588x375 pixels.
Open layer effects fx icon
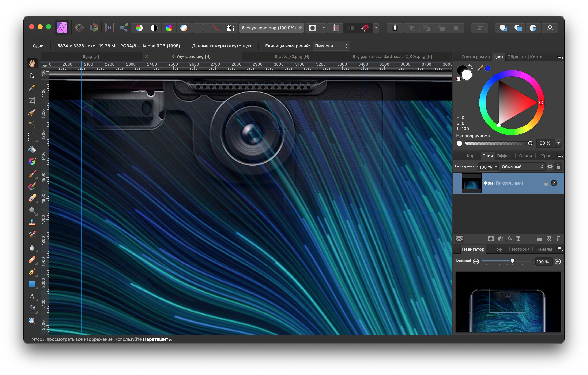pyautogui.click(x=509, y=239)
